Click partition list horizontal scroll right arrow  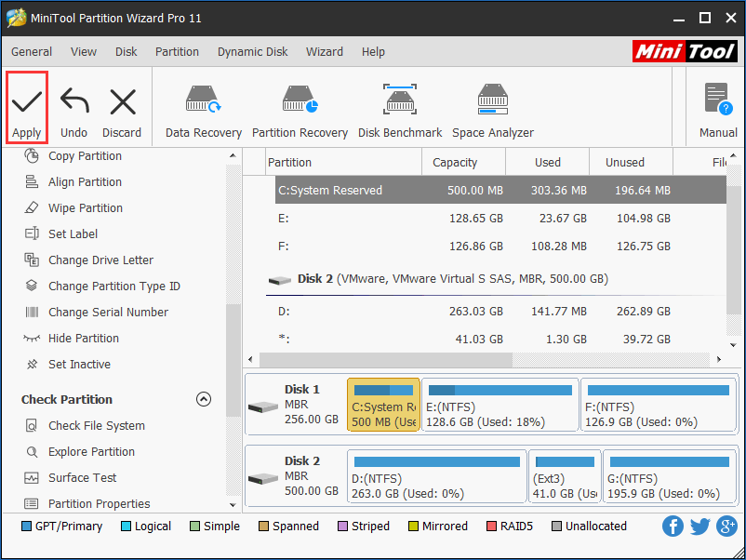(x=719, y=359)
